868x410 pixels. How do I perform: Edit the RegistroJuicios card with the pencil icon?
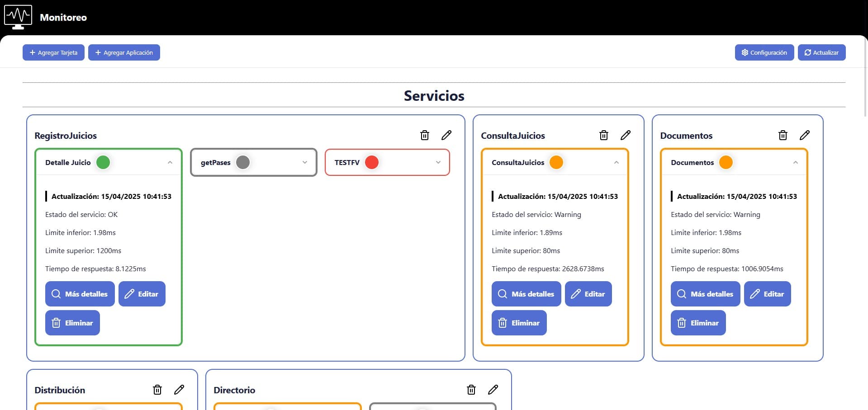point(446,135)
